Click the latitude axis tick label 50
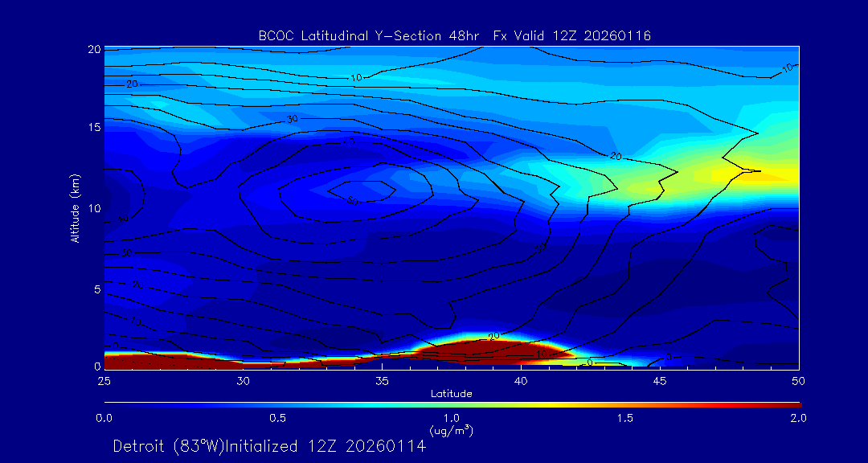 click(799, 381)
